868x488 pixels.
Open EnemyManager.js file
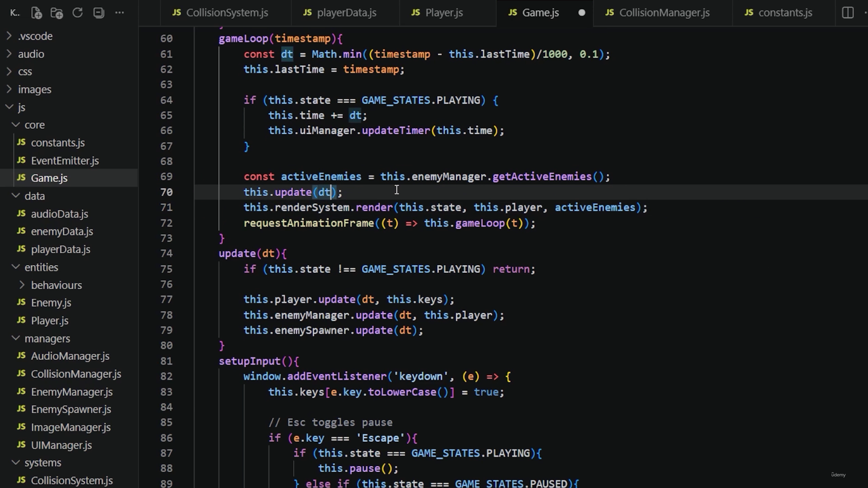(x=69, y=392)
